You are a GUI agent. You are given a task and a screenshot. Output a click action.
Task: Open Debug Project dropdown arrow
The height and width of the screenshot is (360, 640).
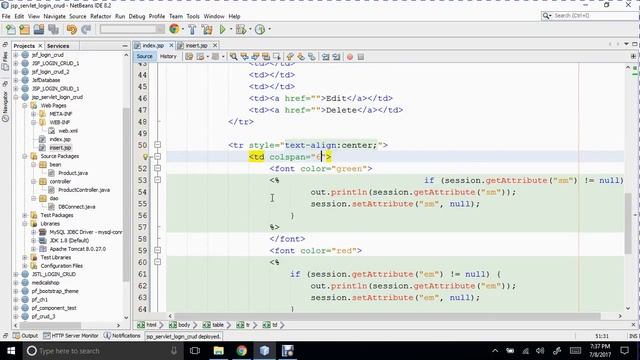click(x=250, y=29)
